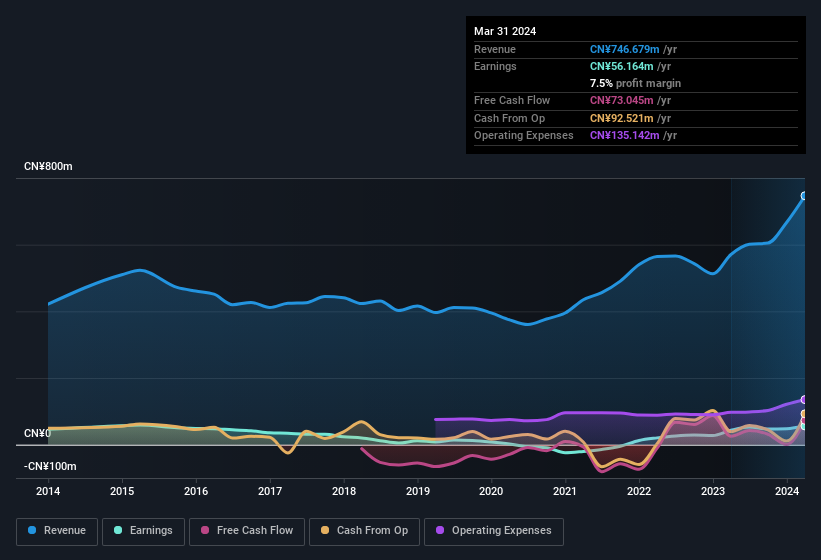This screenshot has width=821, height=560.
Task: Click the CN¥73.045m free cash flow value
Action: tap(622, 100)
